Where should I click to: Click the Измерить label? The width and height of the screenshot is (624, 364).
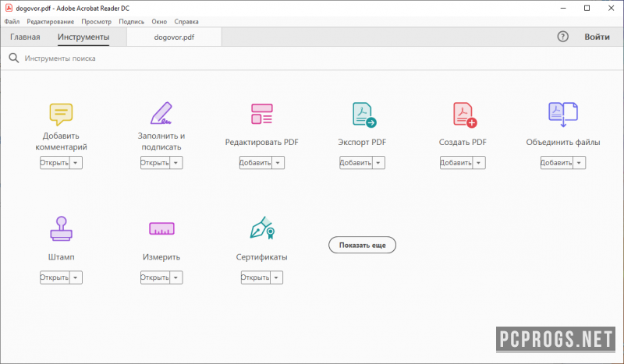coord(161,257)
